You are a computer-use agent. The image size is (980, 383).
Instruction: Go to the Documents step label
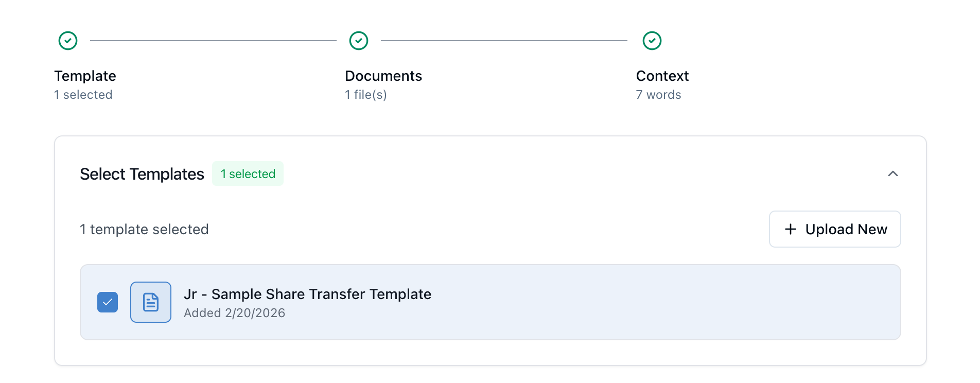[383, 76]
